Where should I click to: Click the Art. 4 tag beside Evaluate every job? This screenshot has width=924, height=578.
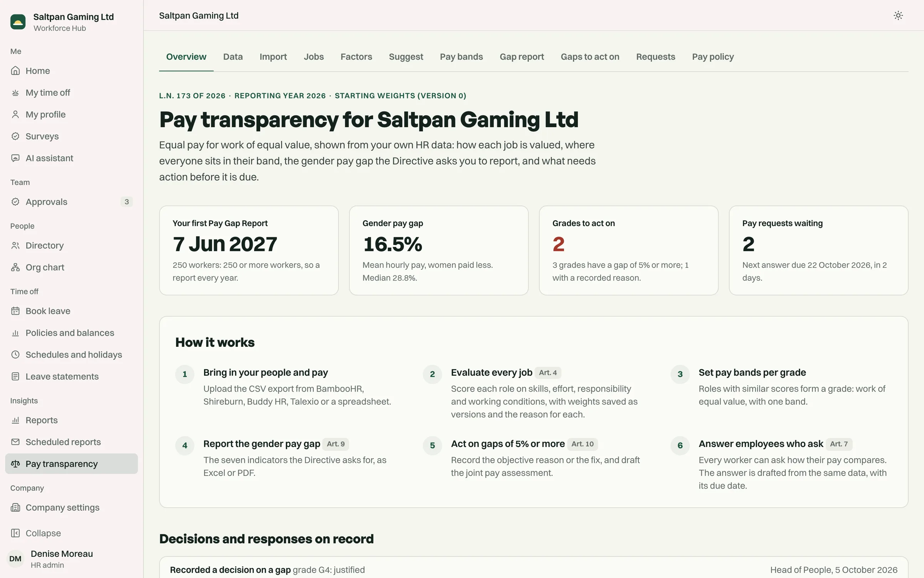click(548, 373)
